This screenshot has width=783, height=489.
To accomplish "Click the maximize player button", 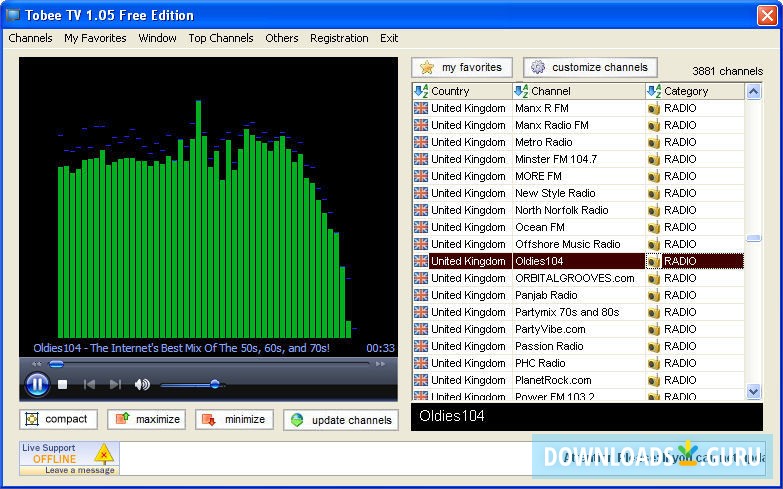I will [x=146, y=420].
